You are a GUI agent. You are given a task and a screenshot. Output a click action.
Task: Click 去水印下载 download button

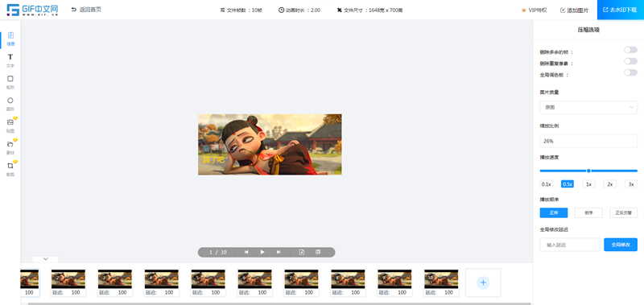point(621,10)
